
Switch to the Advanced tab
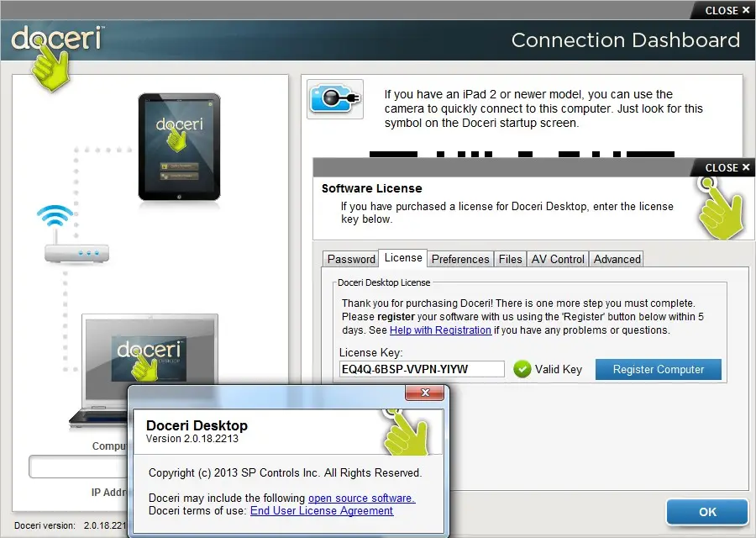point(617,259)
